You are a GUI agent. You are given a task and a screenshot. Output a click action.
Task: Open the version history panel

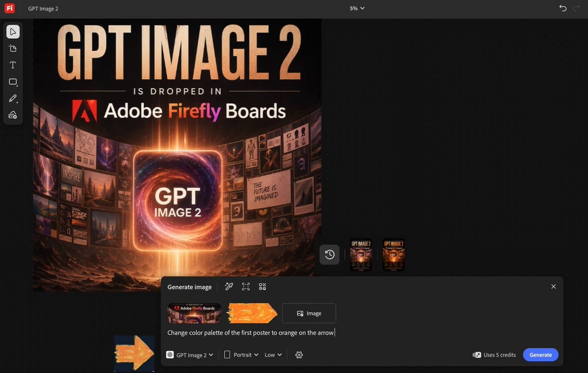click(329, 254)
